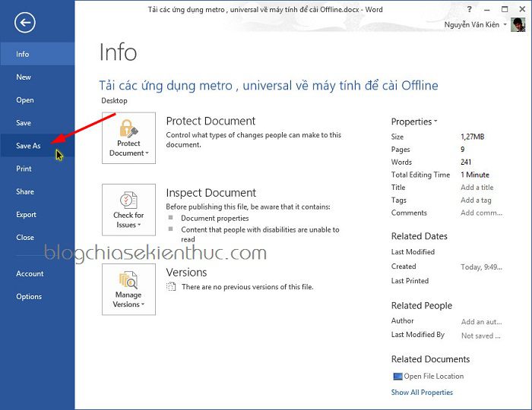The height and width of the screenshot is (410, 532).
Task: Click the Related Dates heading
Action: click(419, 236)
